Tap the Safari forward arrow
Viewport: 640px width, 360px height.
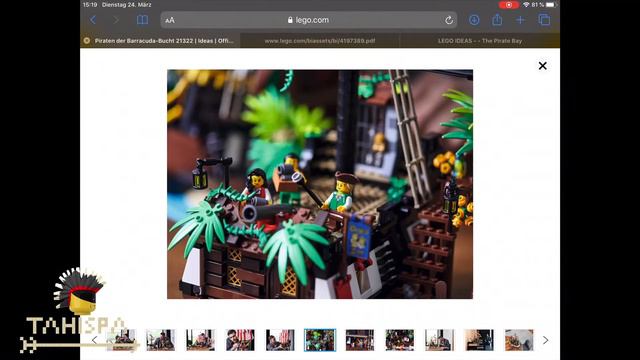coord(116,20)
